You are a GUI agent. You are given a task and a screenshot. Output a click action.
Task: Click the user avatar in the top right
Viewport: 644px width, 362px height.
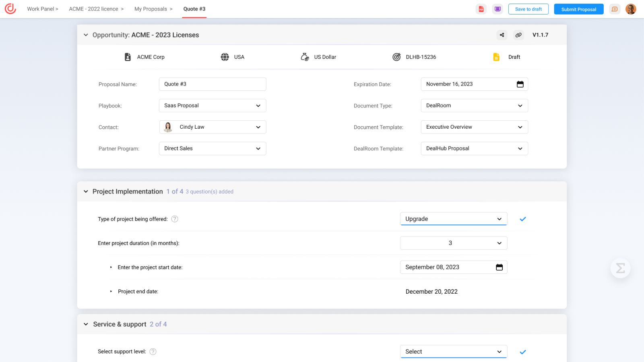click(x=631, y=8)
